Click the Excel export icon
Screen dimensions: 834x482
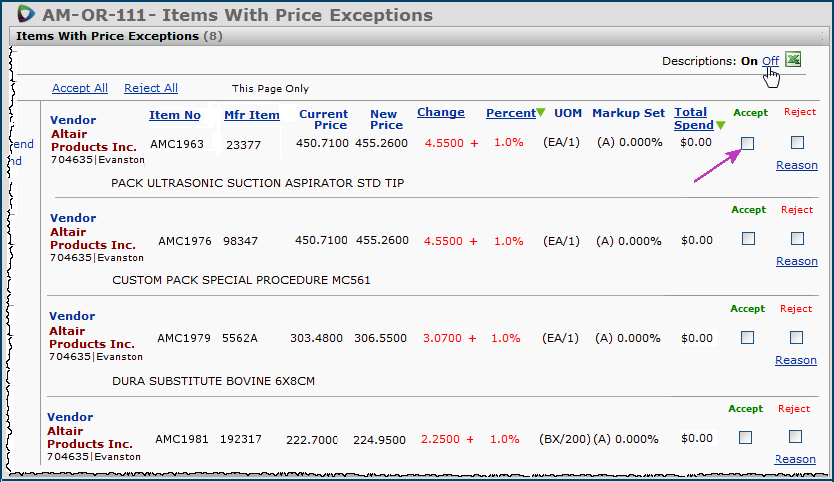(794, 60)
